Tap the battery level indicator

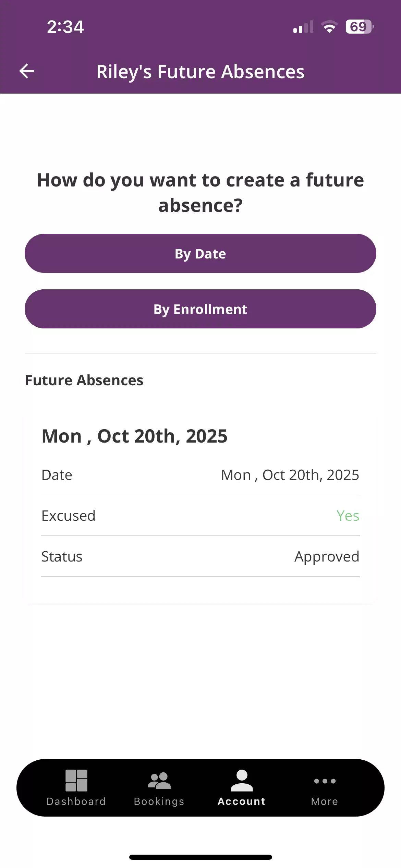pos(359,27)
